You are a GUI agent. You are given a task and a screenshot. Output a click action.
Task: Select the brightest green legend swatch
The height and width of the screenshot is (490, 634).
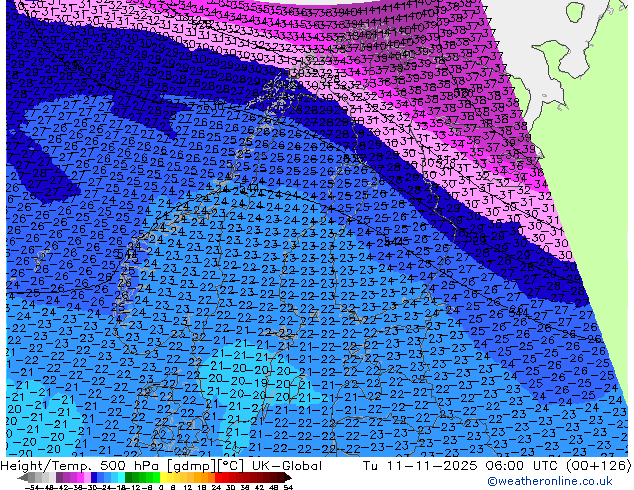coord(156,478)
